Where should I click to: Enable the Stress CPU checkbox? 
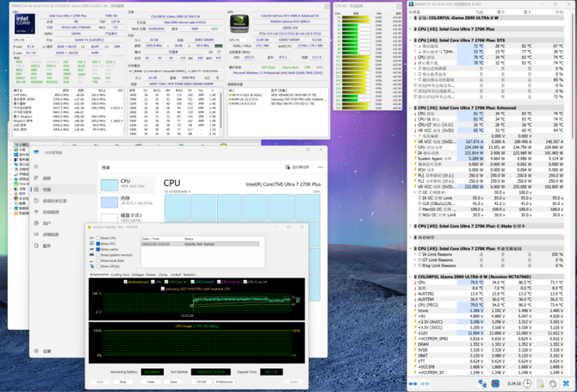(97, 238)
